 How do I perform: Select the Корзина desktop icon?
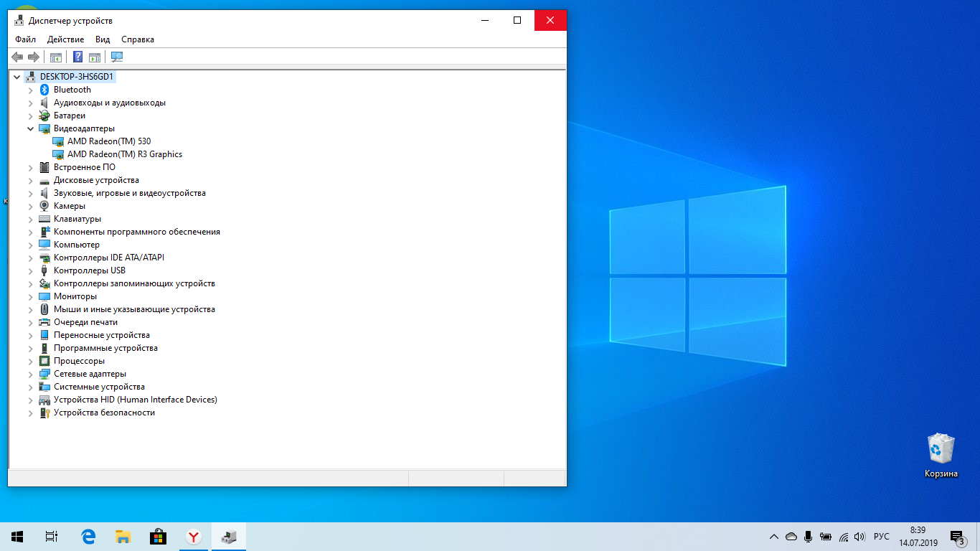[941, 456]
